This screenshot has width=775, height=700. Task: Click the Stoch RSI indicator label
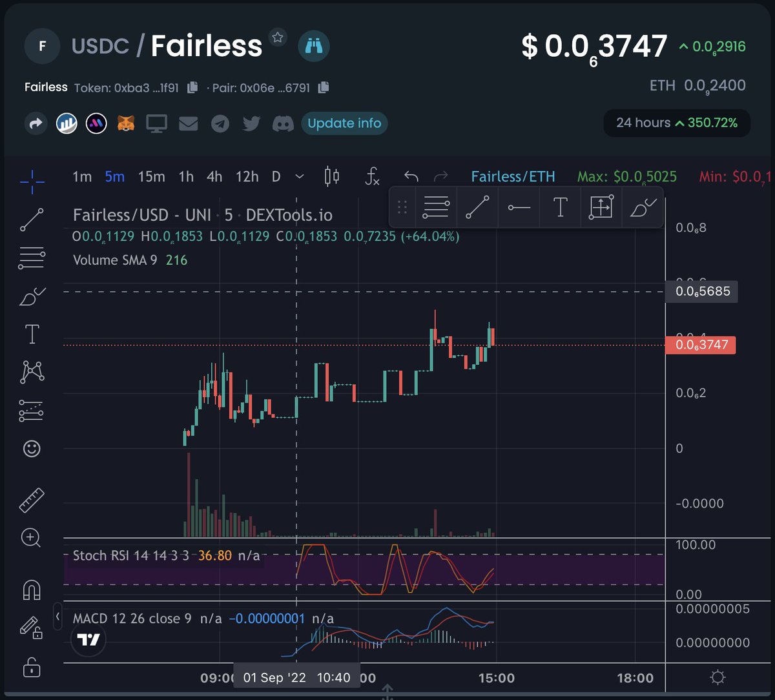tap(131, 555)
